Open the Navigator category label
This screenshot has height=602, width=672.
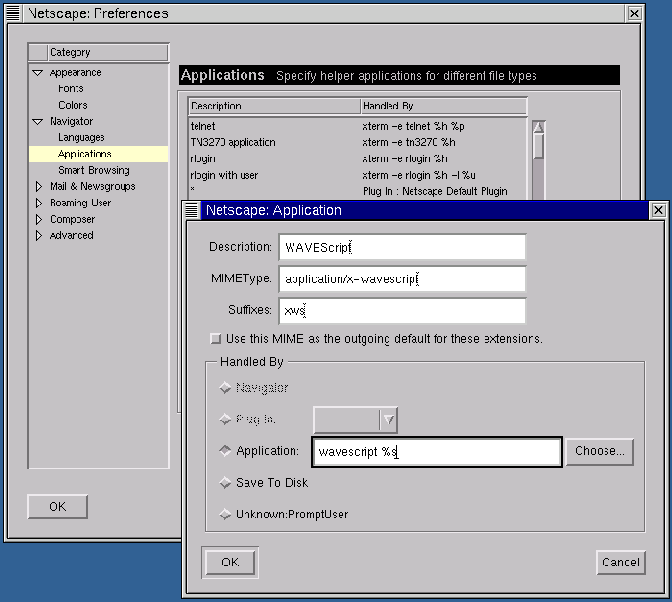[x=72, y=121]
